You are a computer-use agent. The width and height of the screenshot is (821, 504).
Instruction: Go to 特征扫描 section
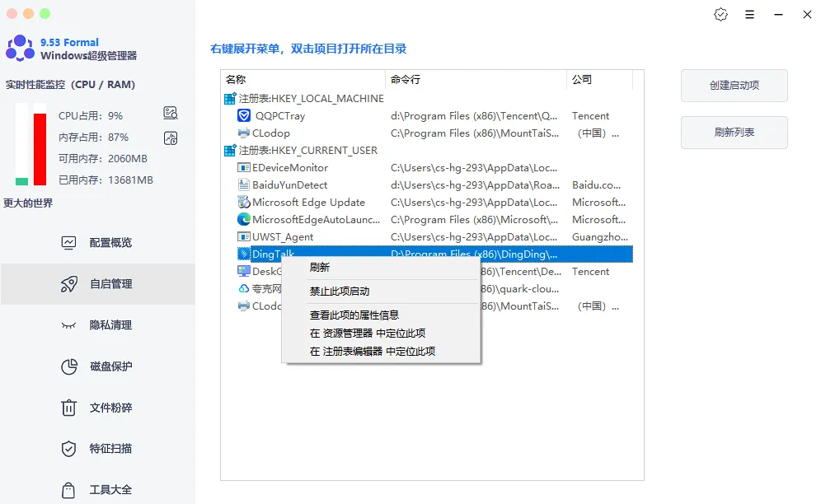pyautogui.click(x=98, y=449)
